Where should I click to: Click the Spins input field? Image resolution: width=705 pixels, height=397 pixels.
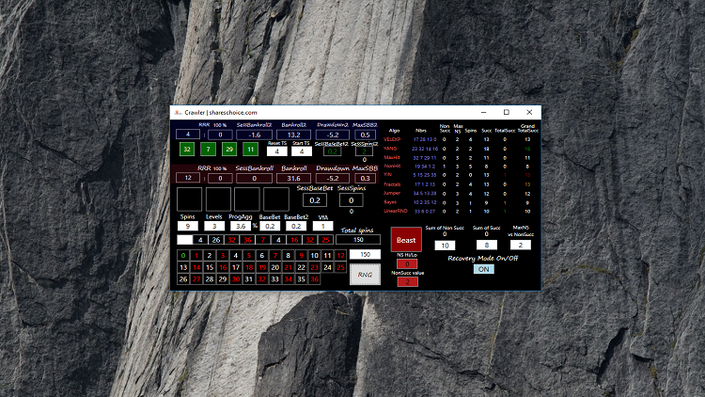coord(187,226)
